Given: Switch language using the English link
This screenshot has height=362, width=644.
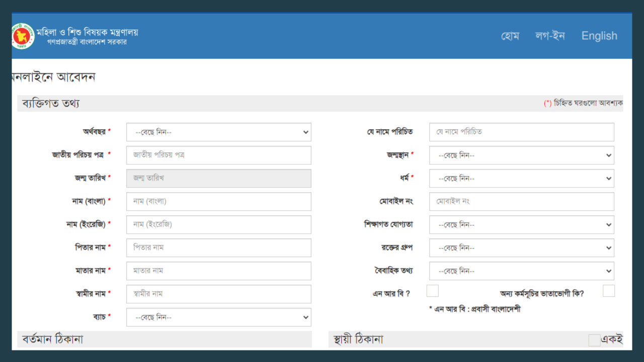Looking at the screenshot, I should (x=599, y=36).
